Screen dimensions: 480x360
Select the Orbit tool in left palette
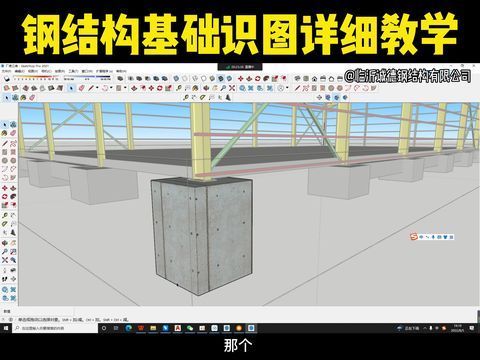click(x=5, y=243)
